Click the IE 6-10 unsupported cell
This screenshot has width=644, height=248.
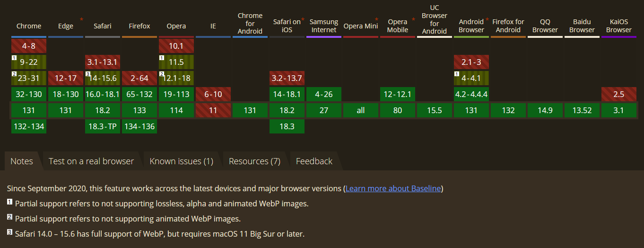point(213,94)
